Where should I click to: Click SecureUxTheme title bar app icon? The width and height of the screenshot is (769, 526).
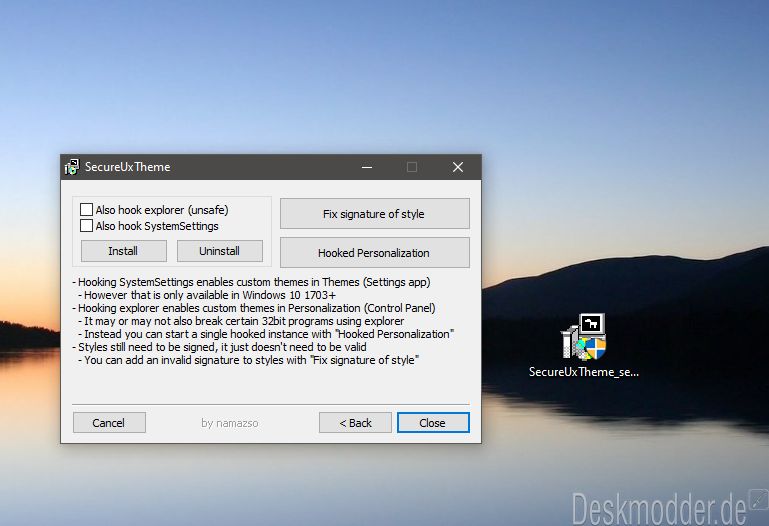click(x=72, y=167)
